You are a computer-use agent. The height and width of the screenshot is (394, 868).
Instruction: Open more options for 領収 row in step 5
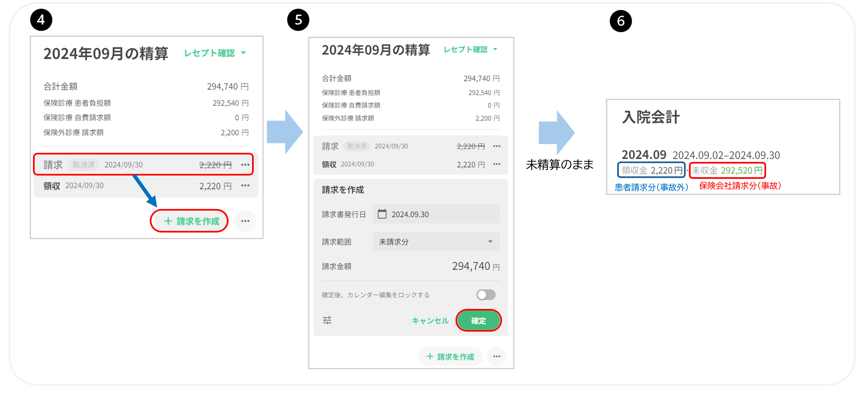click(497, 164)
